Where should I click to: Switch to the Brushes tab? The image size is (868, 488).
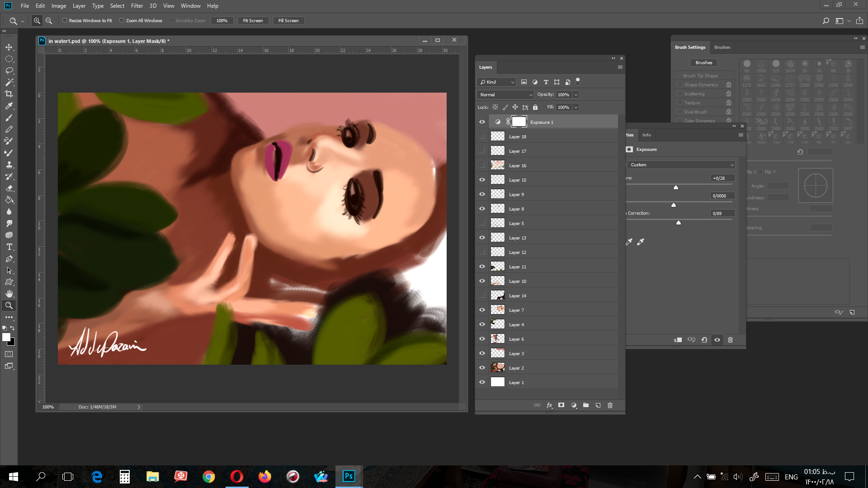point(722,47)
